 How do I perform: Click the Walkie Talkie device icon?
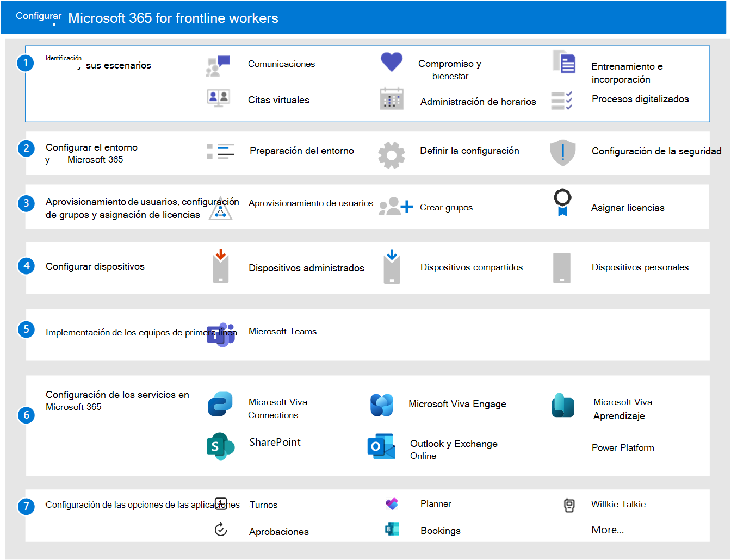click(569, 505)
